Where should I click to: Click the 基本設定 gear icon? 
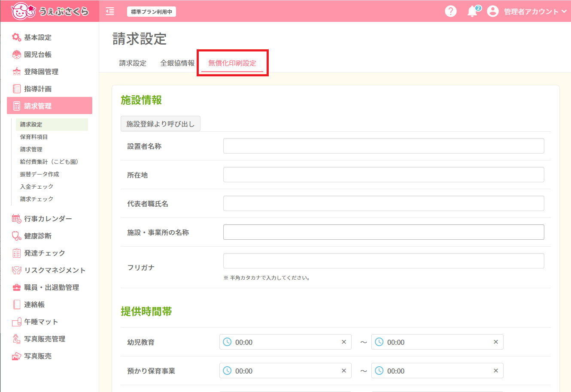16,37
